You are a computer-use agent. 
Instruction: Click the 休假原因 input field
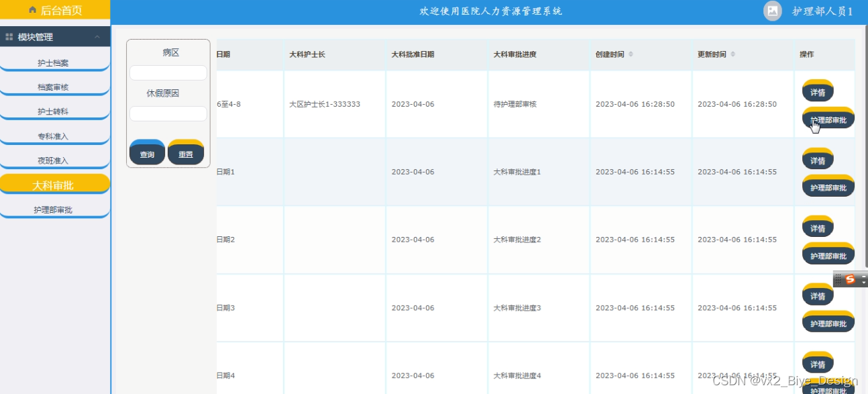coord(168,113)
